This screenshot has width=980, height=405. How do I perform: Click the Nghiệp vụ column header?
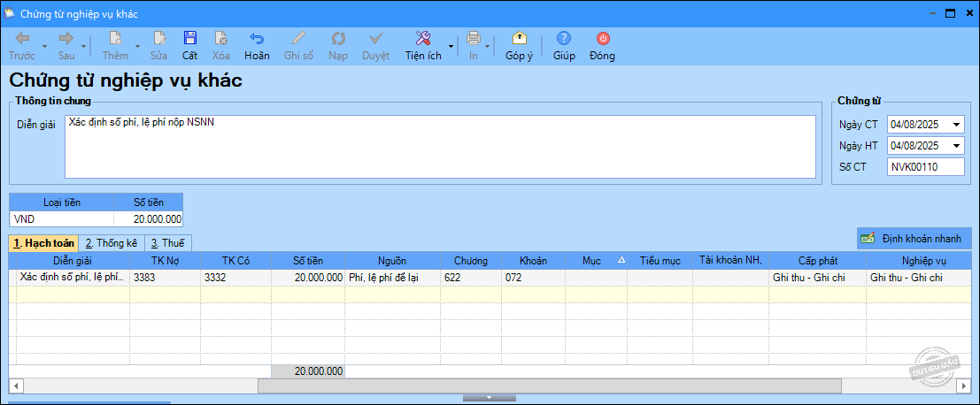[x=920, y=261]
